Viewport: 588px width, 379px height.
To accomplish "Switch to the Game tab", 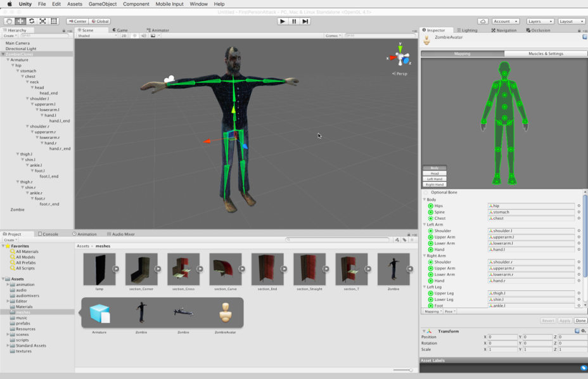I will (120, 30).
